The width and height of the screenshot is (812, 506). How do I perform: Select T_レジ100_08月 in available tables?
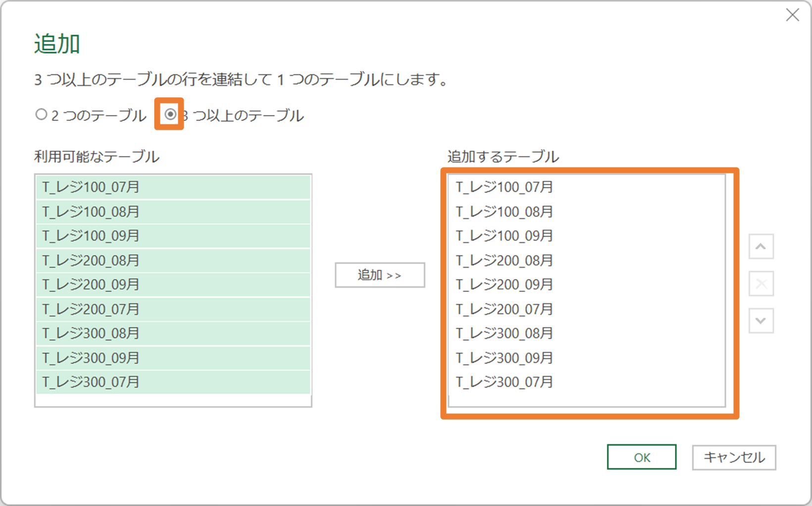coord(173,212)
